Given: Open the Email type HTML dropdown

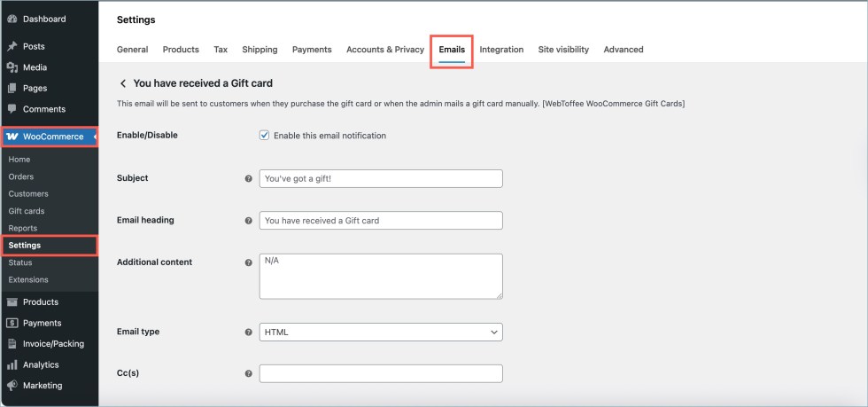Looking at the screenshot, I should [381, 333].
